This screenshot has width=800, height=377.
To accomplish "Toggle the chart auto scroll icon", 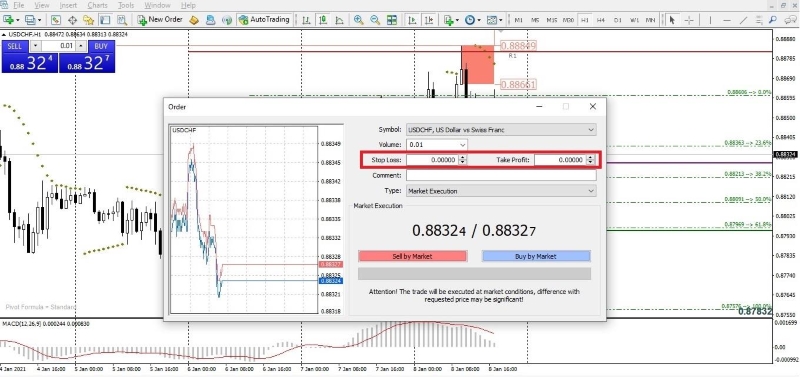I will click(412, 20).
